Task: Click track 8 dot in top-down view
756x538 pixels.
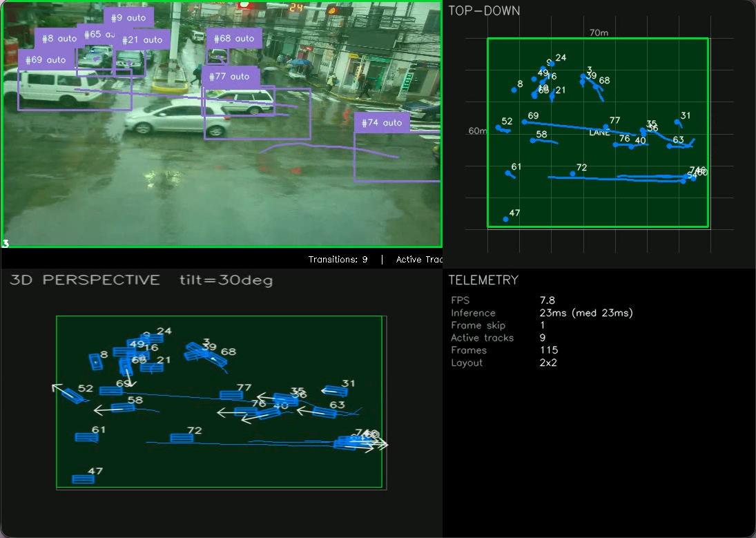Action: point(514,90)
